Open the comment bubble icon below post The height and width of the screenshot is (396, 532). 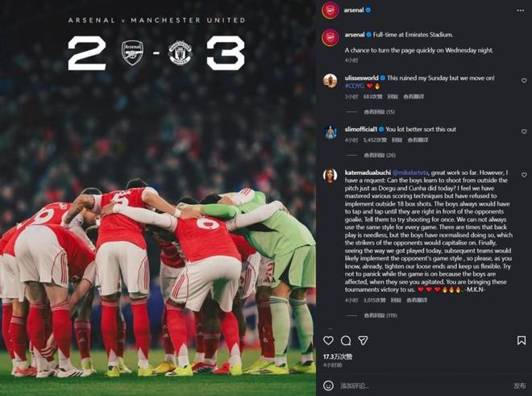(346, 340)
